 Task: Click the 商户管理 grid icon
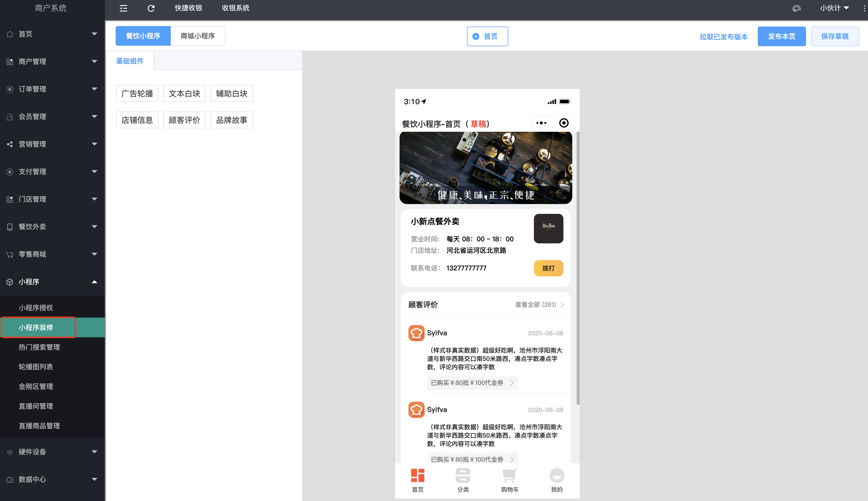pyautogui.click(x=10, y=62)
